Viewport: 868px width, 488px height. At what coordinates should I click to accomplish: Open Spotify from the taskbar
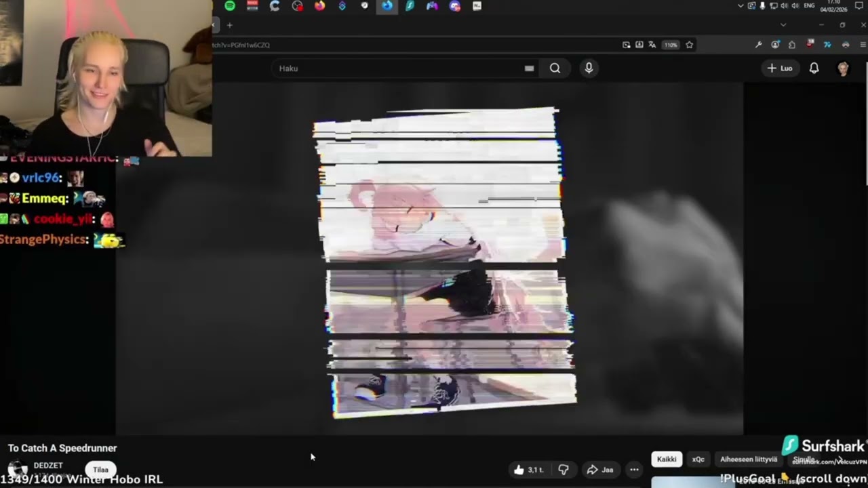(230, 5)
